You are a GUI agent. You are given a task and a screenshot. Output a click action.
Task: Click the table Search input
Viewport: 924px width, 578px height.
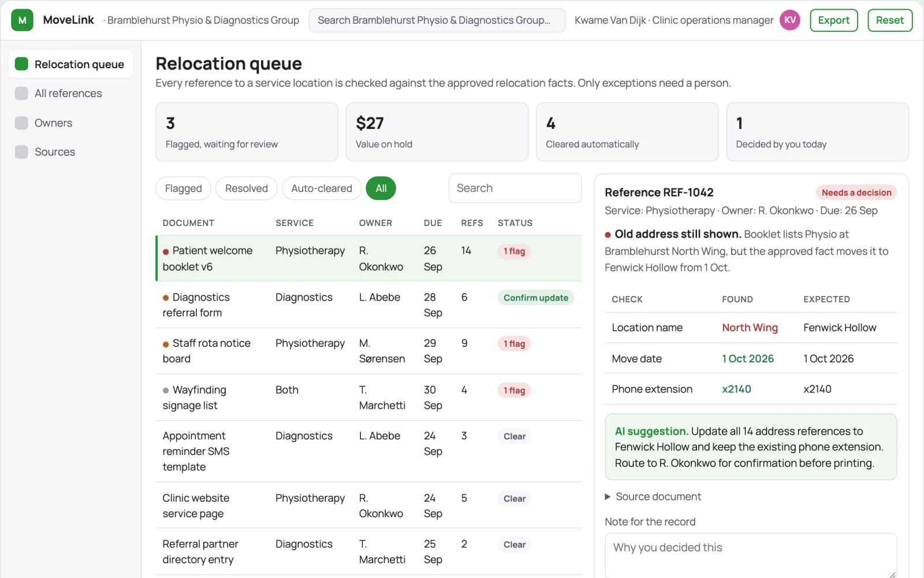[515, 188]
